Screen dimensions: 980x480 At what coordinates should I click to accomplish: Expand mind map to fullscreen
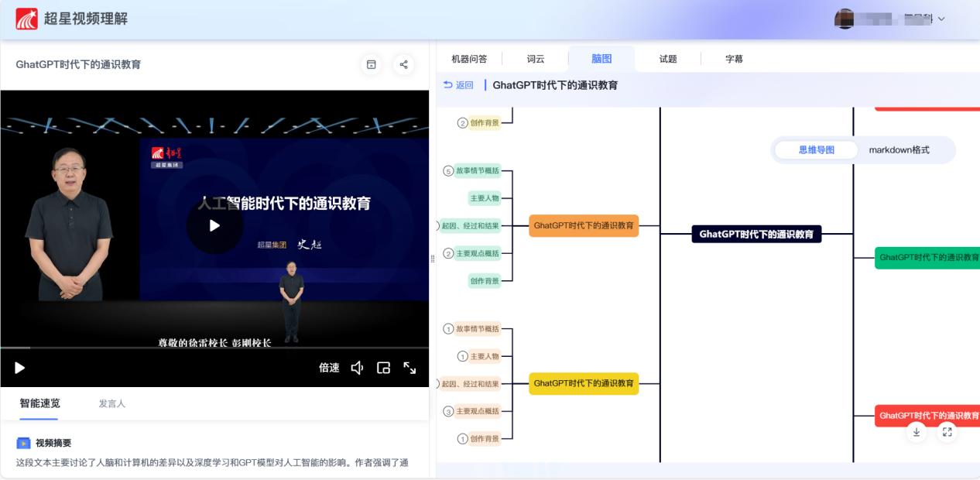(947, 432)
